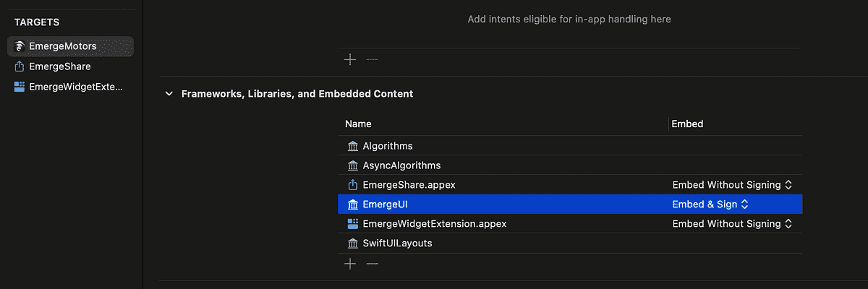868x289 pixels.
Task: Click the Embed column header
Action: (687, 124)
